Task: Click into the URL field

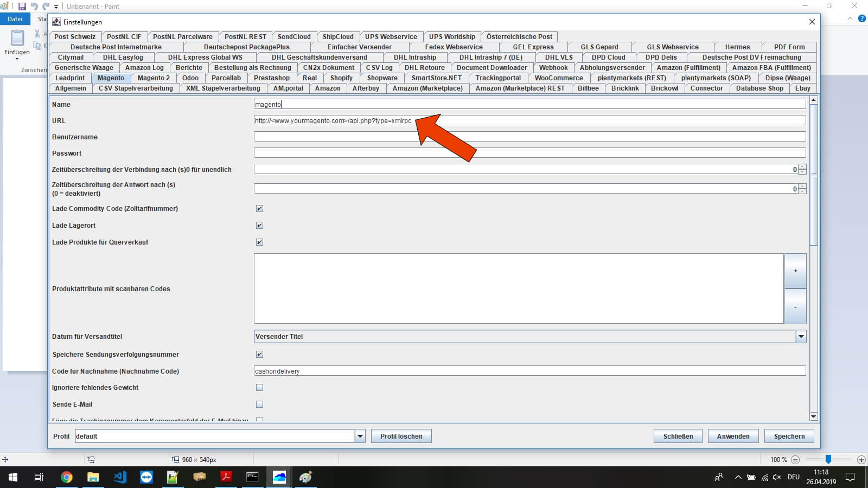Action: (x=529, y=120)
